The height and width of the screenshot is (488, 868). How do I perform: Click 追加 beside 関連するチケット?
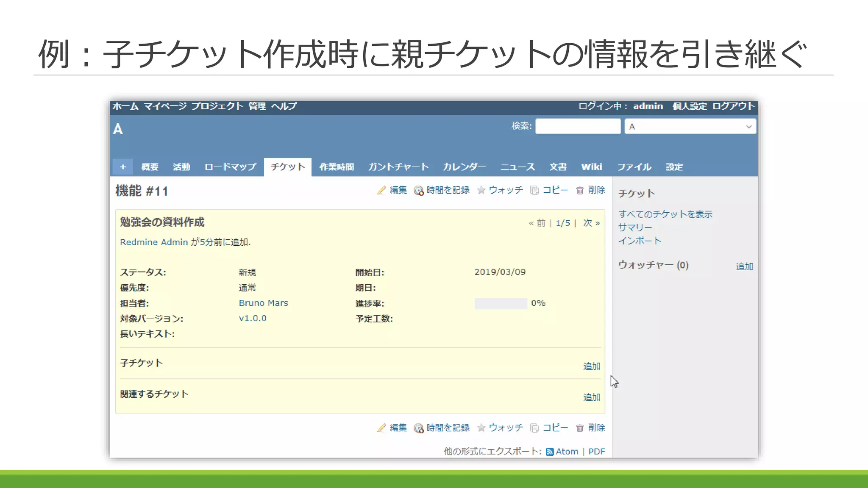click(x=592, y=397)
